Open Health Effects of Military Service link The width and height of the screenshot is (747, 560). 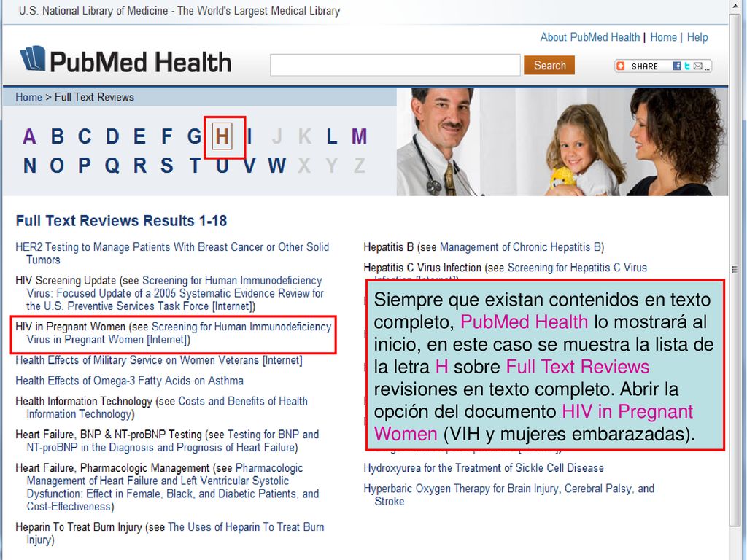pyautogui.click(x=158, y=360)
